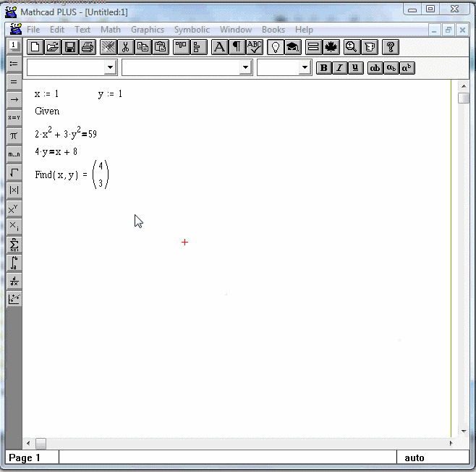The width and height of the screenshot is (476, 472).
Task: Toggle bold text formatting
Action: (323, 67)
